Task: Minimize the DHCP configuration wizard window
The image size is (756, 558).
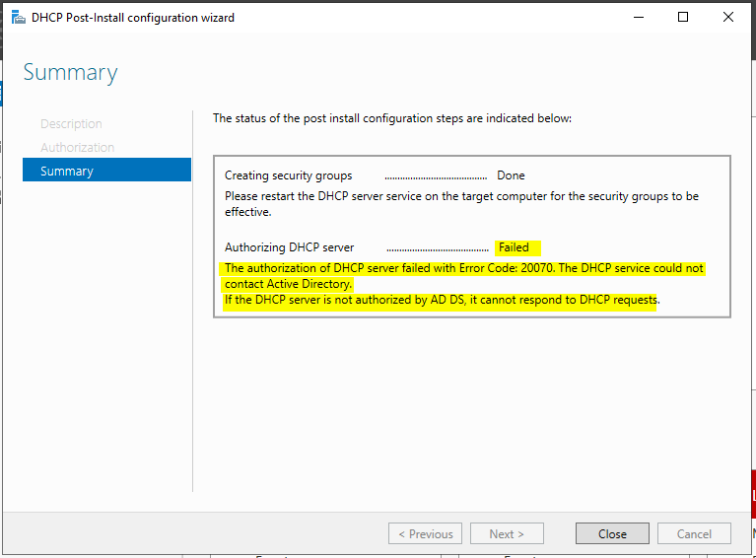Action: 639,18
